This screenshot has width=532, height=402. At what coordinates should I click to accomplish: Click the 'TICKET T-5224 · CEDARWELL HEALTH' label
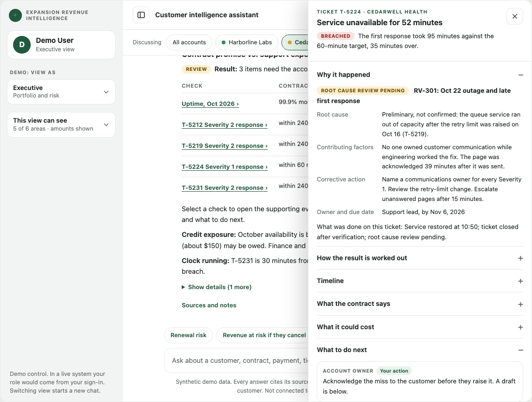pos(372,12)
